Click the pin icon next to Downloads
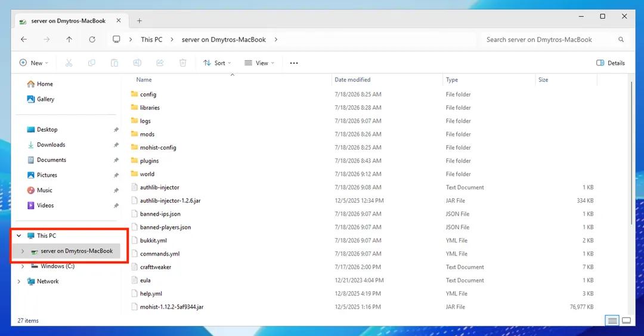This screenshot has height=336, width=644. click(116, 145)
